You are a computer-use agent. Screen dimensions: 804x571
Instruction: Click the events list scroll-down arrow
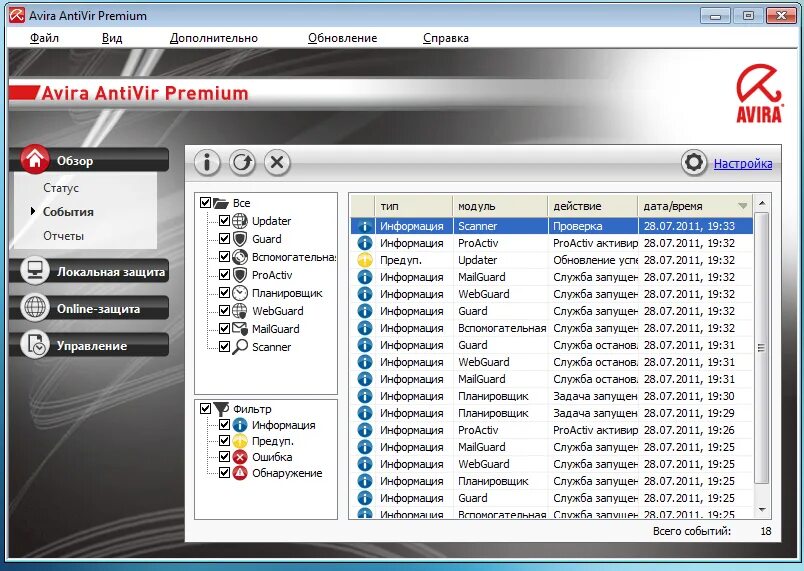coord(761,509)
